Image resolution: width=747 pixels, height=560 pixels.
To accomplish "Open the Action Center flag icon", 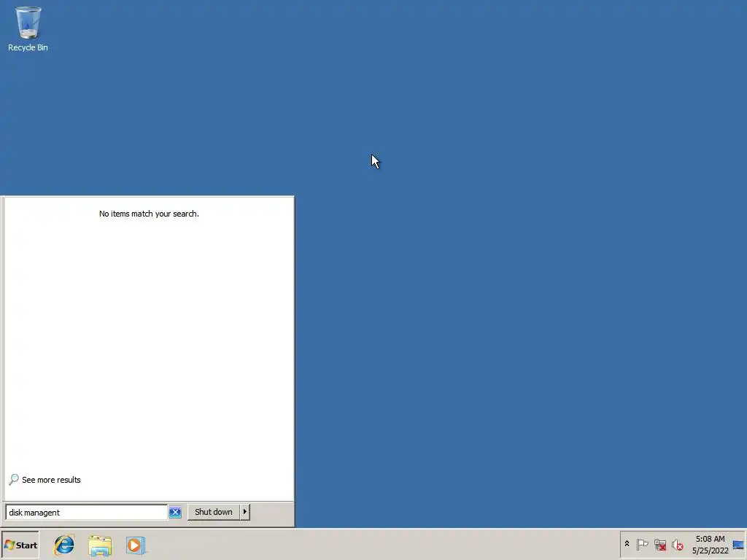I will 642,544.
